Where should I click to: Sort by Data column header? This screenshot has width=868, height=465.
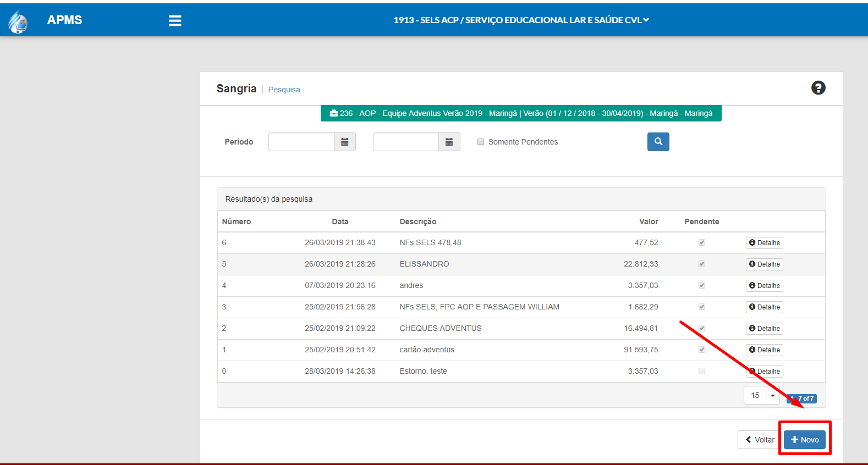[340, 222]
